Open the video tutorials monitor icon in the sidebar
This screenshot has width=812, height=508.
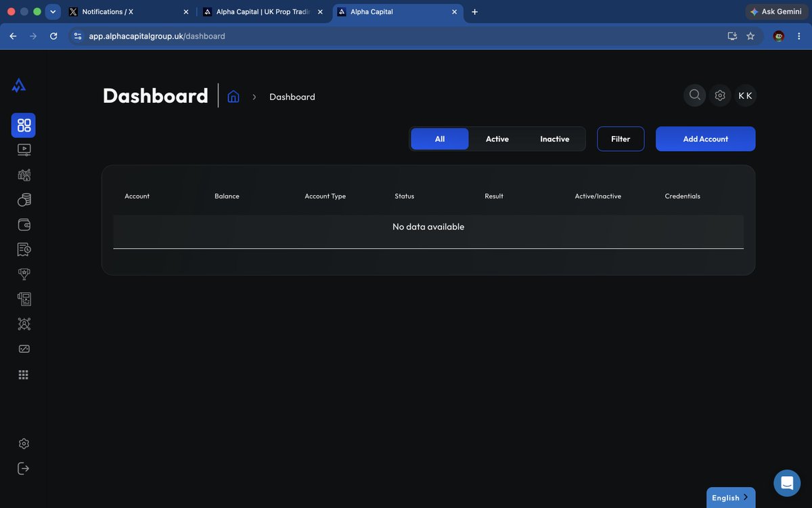24,150
